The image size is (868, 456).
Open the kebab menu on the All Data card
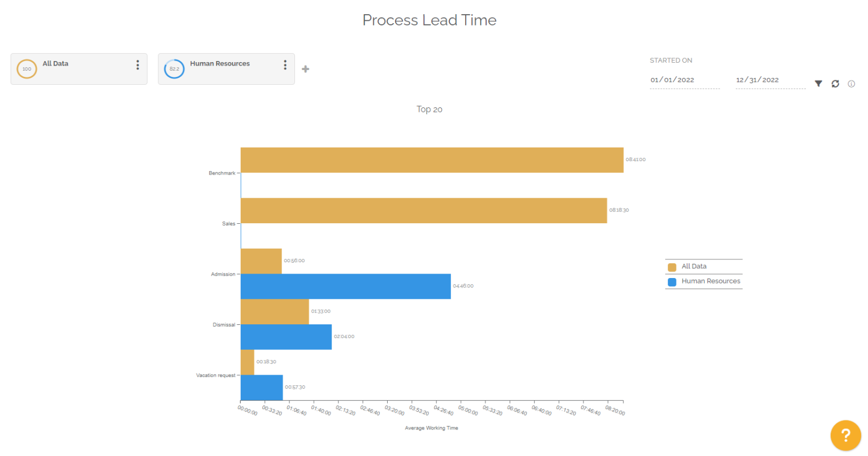(137, 65)
